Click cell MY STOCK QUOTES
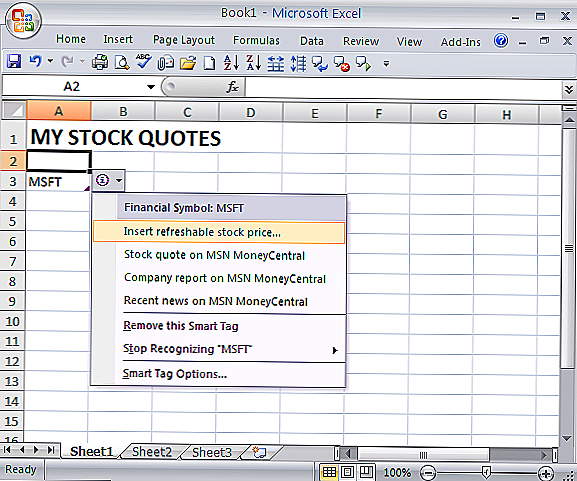This screenshot has width=577, height=481. (x=125, y=138)
